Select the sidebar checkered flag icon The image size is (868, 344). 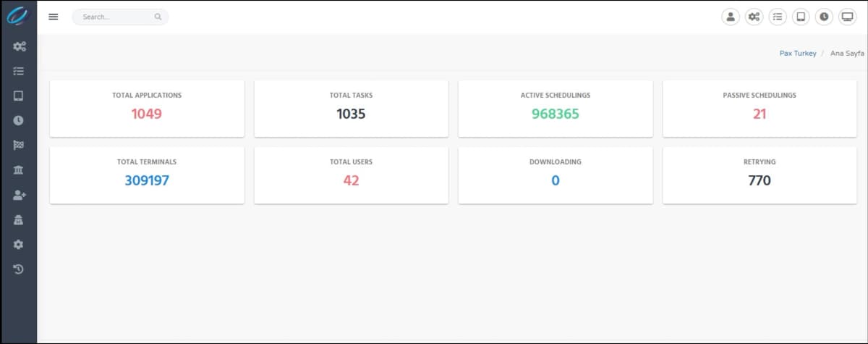pos(19,146)
